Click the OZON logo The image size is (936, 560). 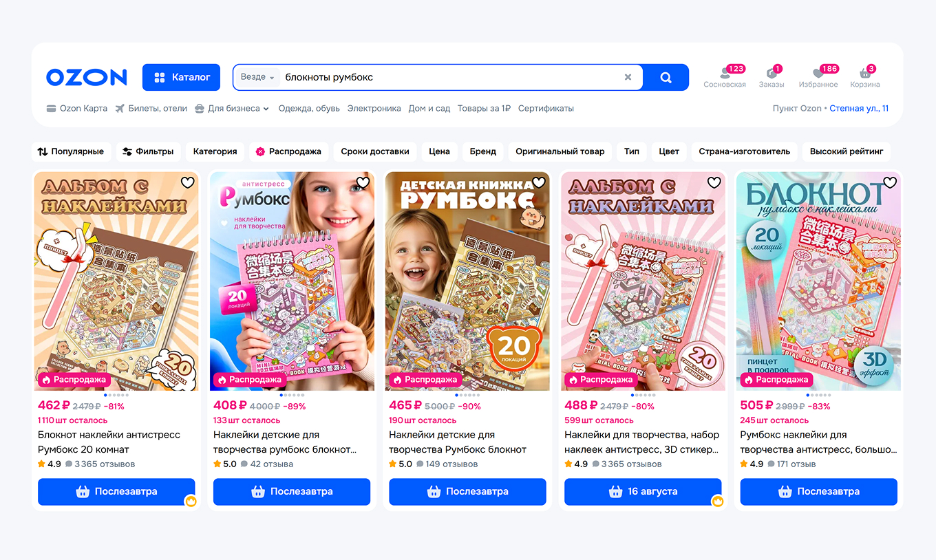87,77
